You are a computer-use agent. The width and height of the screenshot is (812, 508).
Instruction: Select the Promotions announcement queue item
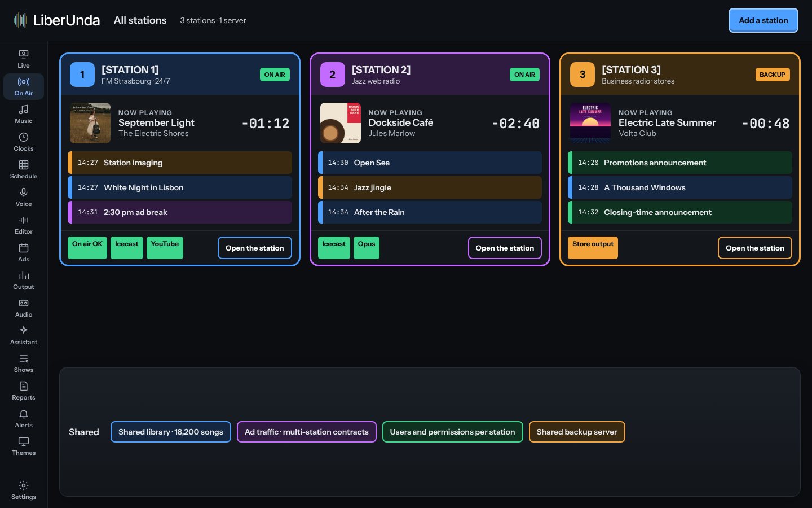[680, 163]
